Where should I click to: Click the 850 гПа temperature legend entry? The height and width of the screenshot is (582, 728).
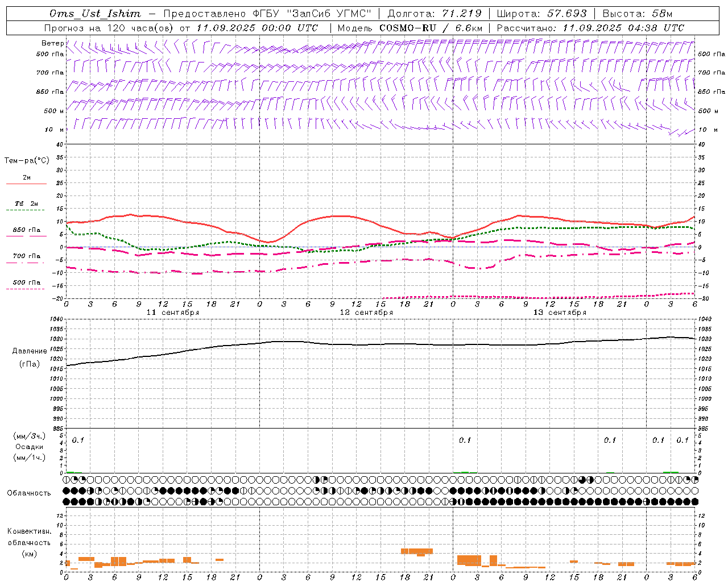[26, 230]
